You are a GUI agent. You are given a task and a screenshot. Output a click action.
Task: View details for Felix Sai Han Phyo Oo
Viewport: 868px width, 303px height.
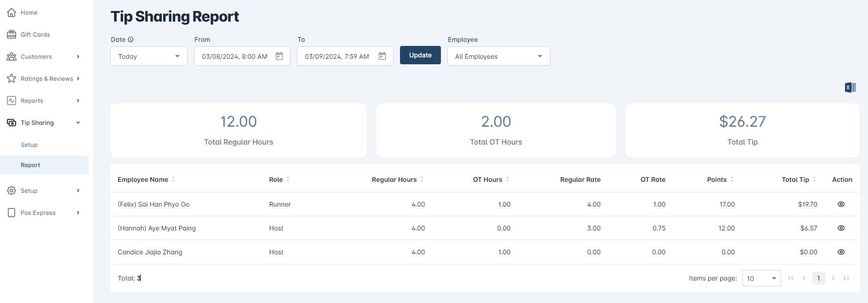click(x=841, y=204)
